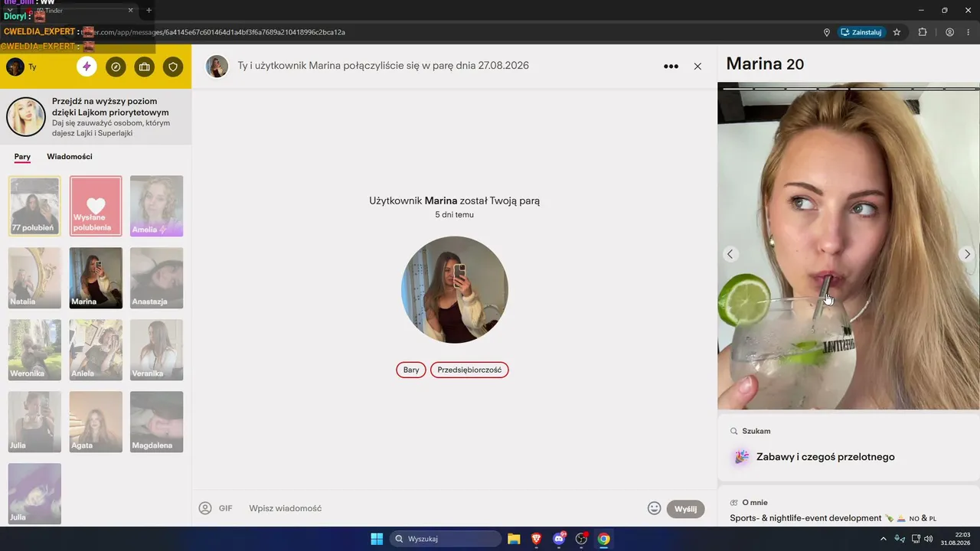Image resolution: width=980 pixels, height=551 pixels.
Task: Open a new browser tab
Action: click(x=149, y=11)
